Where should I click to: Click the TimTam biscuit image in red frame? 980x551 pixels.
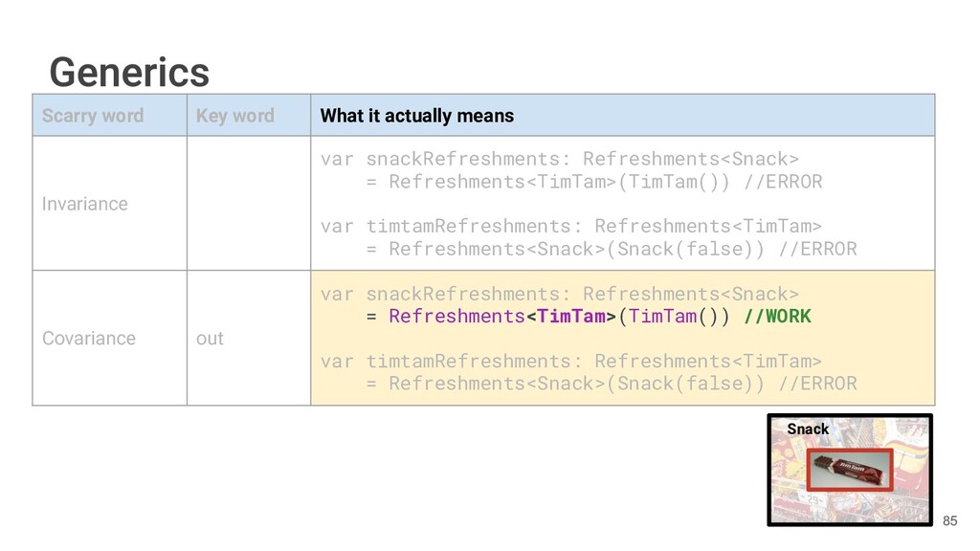850,469
